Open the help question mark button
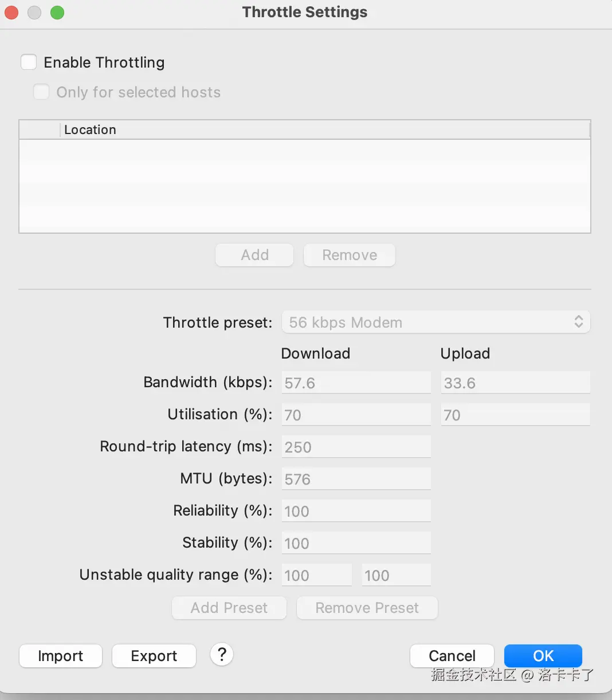The height and width of the screenshot is (700, 612). (x=222, y=654)
